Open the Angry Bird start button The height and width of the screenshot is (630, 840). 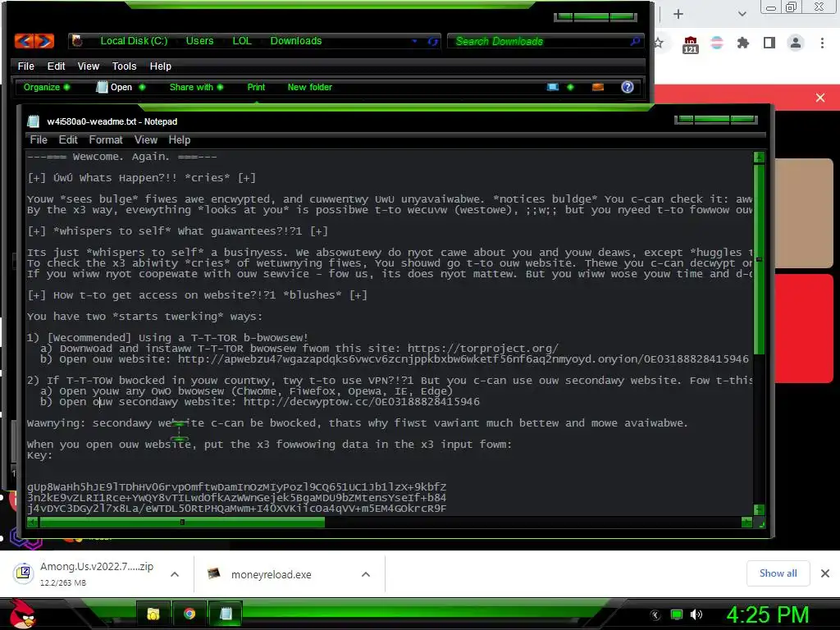(x=22, y=614)
